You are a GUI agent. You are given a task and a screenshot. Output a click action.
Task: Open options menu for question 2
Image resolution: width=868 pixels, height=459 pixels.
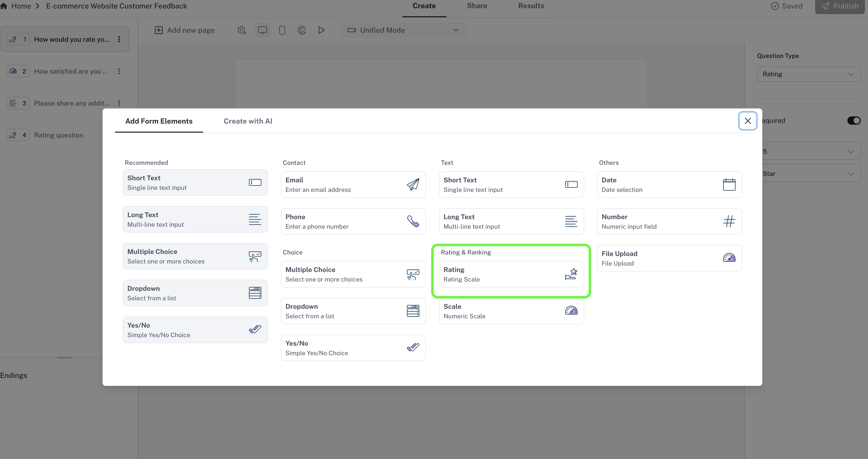[x=119, y=71]
